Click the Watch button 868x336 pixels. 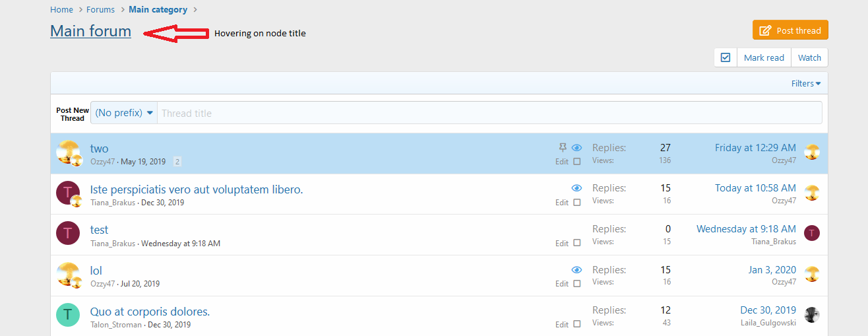[x=809, y=57]
